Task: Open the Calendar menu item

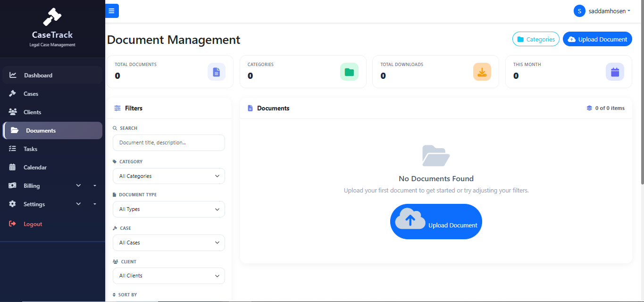Action: click(52, 167)
